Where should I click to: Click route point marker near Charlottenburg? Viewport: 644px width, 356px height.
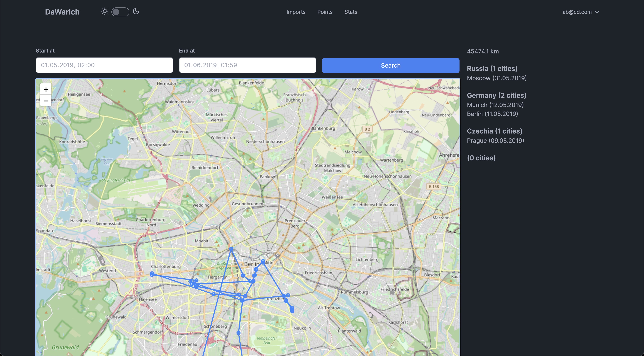pos(152,274)
